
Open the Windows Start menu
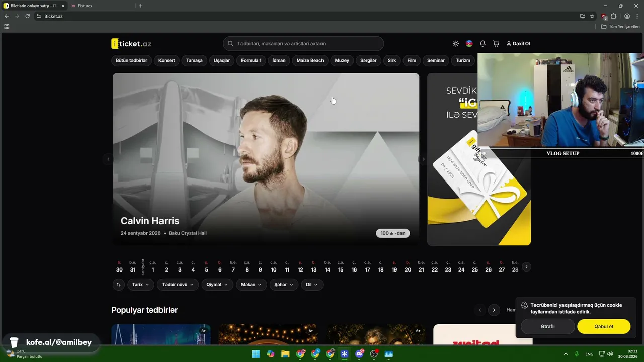pyautogui.click(x=256, y=354)
